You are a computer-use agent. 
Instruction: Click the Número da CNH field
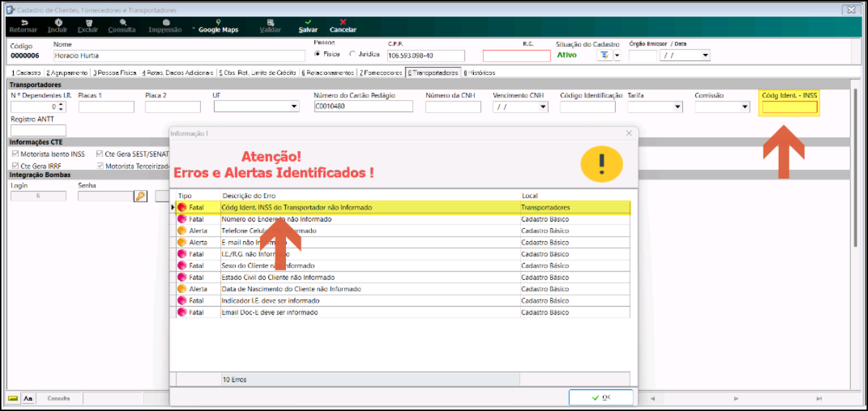point(453,107)
